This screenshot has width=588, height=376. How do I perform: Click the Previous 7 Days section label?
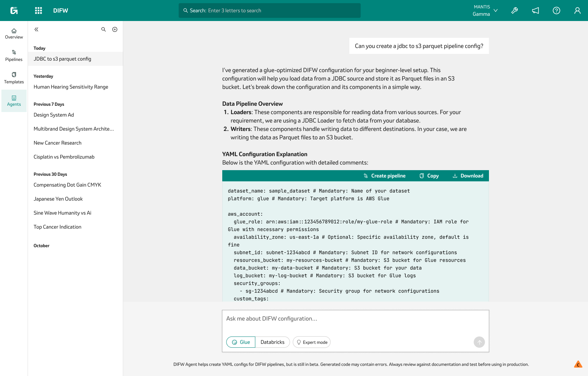(49, 104)
